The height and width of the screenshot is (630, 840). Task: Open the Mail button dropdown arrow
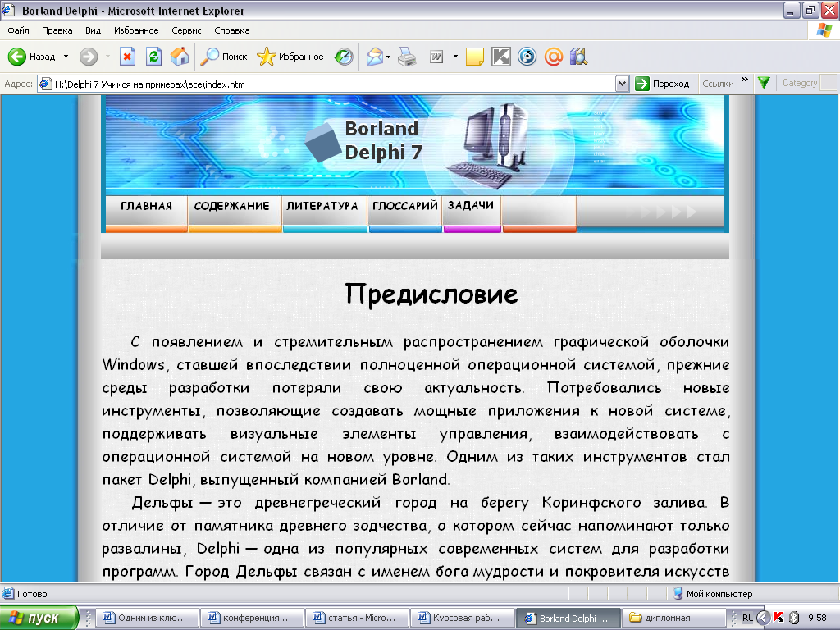click(x=388, y=57)
